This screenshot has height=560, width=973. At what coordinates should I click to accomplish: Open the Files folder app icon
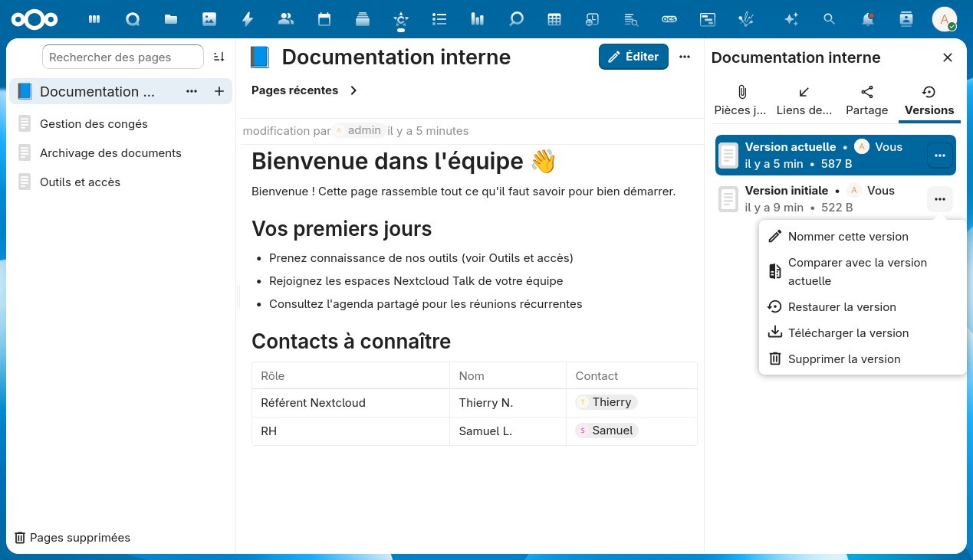(171, 19)
